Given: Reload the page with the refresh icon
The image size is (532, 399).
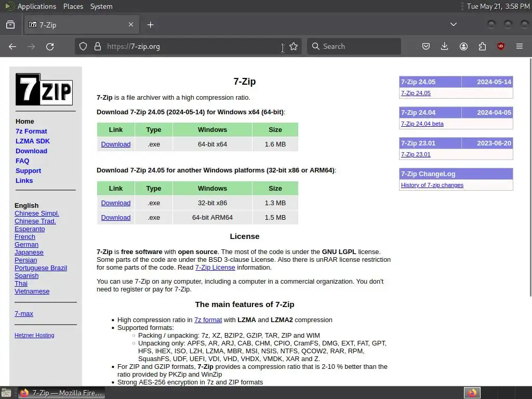Looking at the screenshot, I should pyautogui.click(x=50, y=46).
